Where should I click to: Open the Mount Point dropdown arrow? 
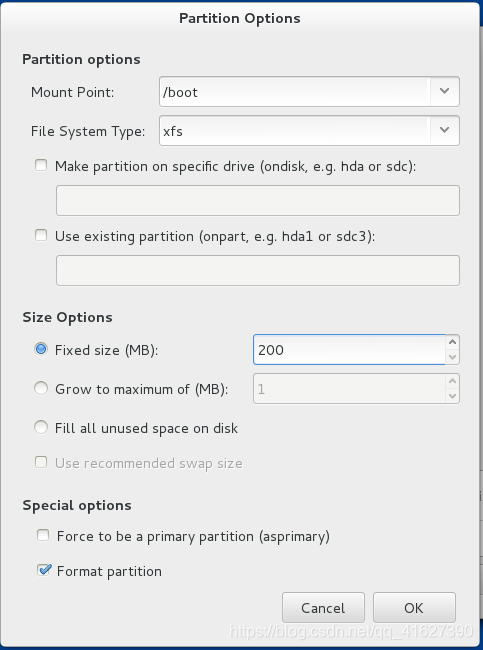tap(444, 92)
